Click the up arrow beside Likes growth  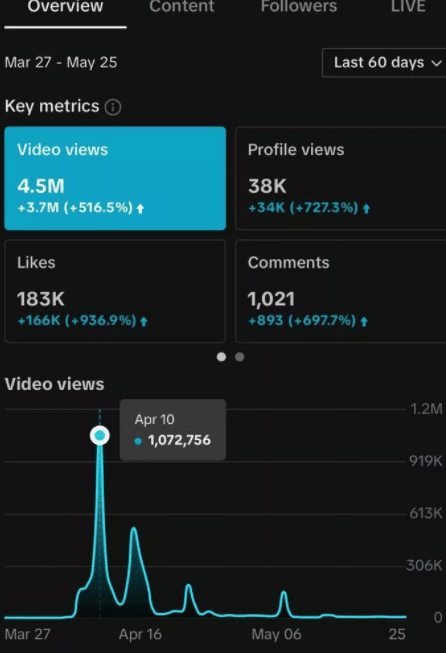pos(144,322)
